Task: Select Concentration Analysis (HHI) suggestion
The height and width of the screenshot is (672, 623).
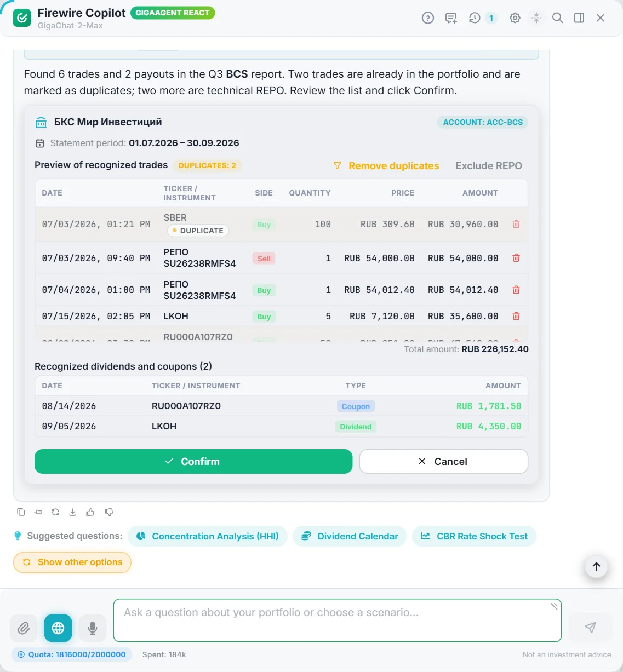Action: point(208,536)
